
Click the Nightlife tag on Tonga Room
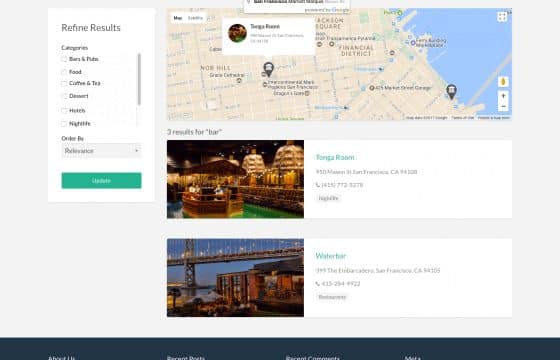[x=328, y=198]
